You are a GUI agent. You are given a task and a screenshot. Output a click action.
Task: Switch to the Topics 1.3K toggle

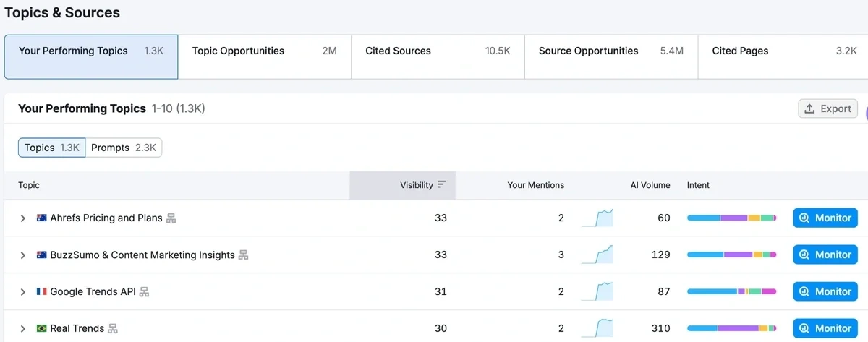click(x=52, y=148)
